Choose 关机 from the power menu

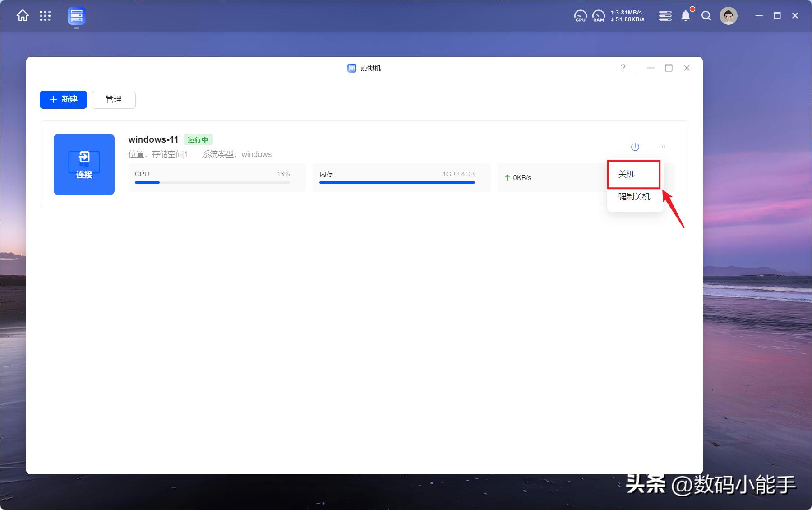coord(627,174)
